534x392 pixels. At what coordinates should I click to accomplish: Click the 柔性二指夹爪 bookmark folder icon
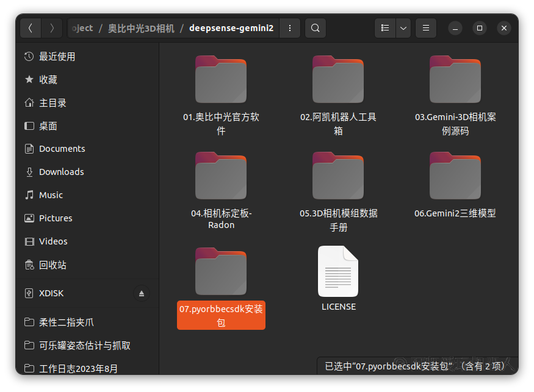point(29,322)
